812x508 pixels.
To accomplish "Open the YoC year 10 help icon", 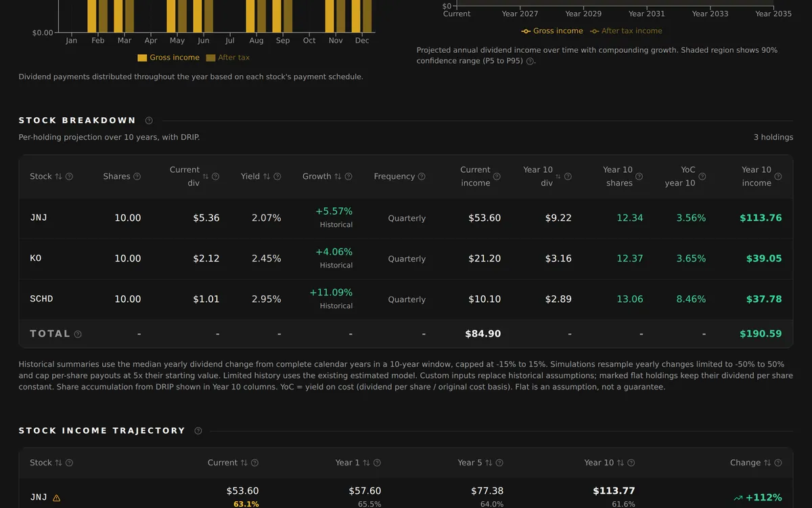I will (702, 177).
